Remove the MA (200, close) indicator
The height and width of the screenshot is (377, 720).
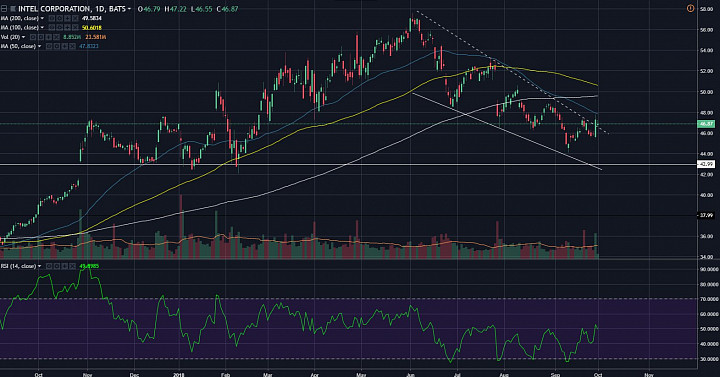75,18
